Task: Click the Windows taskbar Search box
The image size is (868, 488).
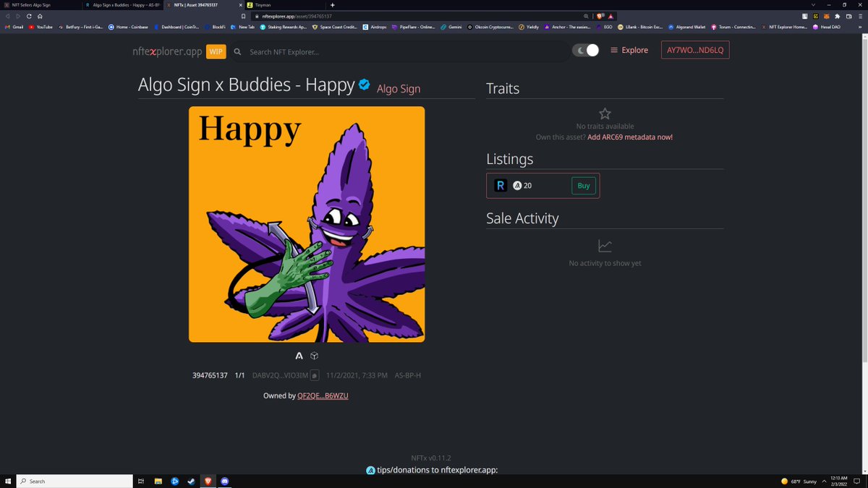Action: (x=75, y=481)
